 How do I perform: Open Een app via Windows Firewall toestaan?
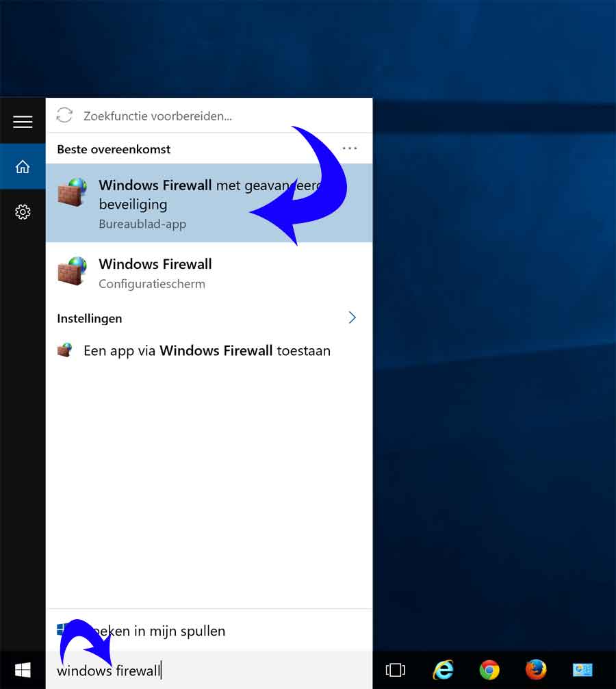pos(209,350)
